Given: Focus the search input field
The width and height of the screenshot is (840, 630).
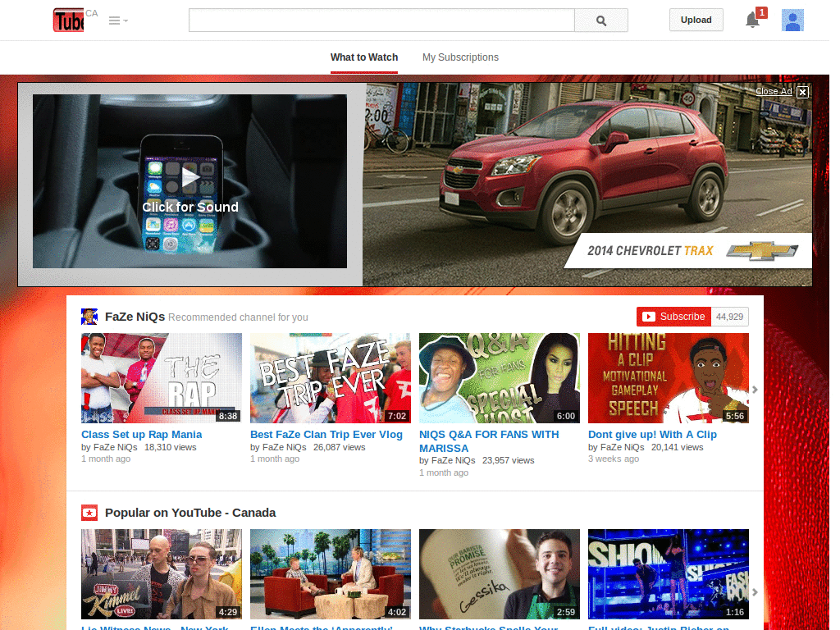Looking at the screenshot, I should [x=381, y=21].
